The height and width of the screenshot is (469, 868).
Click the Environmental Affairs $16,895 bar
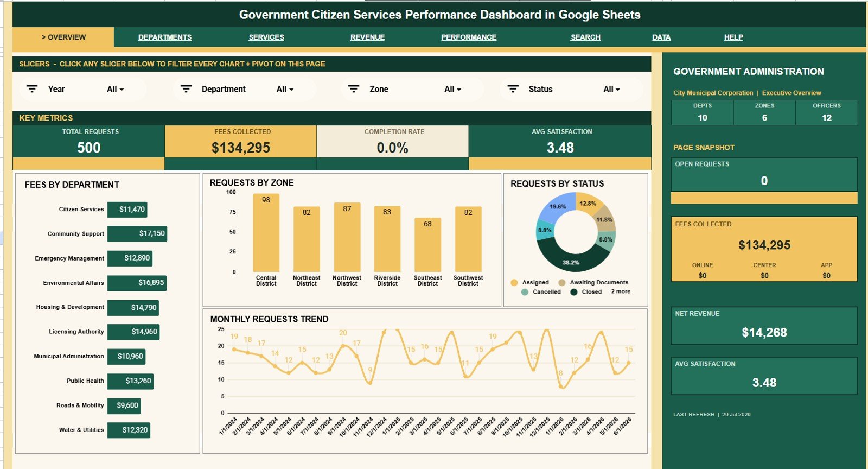tap(137, 283)
